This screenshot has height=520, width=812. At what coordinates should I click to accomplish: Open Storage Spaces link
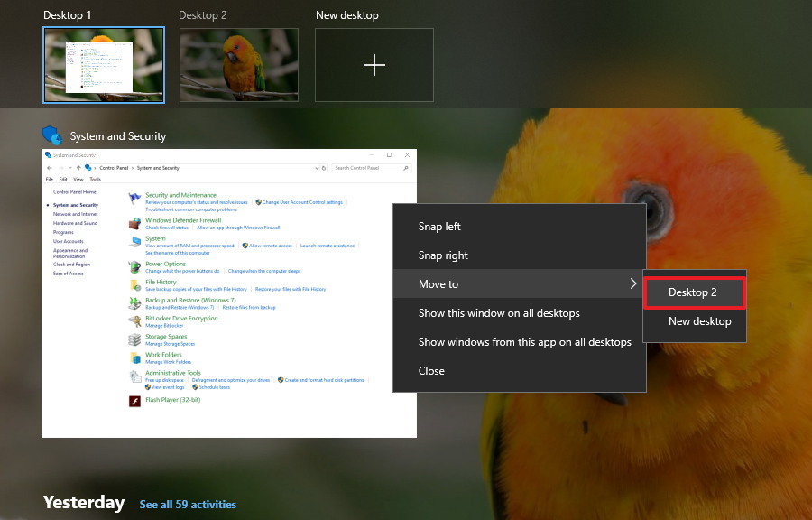[166, 337]
